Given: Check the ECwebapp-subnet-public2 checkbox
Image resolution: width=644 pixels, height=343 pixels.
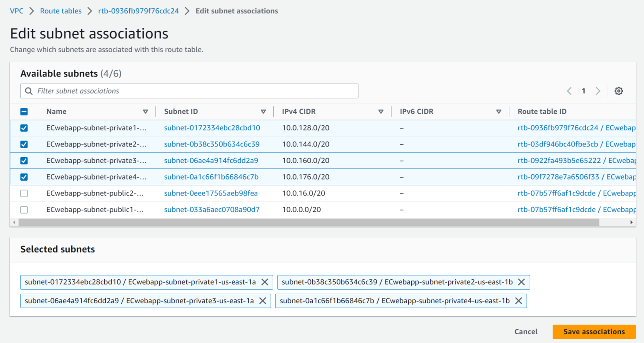Looking at the screenshot, I should click(24, 193).
